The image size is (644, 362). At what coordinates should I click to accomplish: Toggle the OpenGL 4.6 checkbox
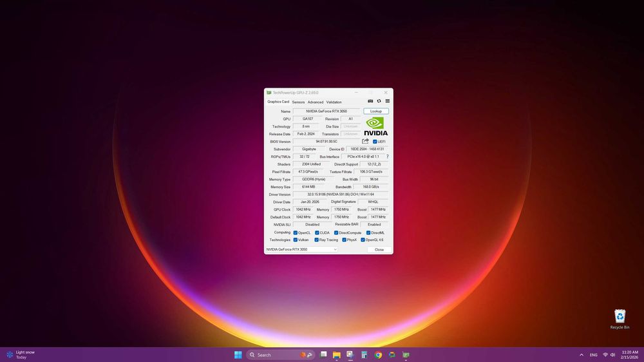coord(363,240)
